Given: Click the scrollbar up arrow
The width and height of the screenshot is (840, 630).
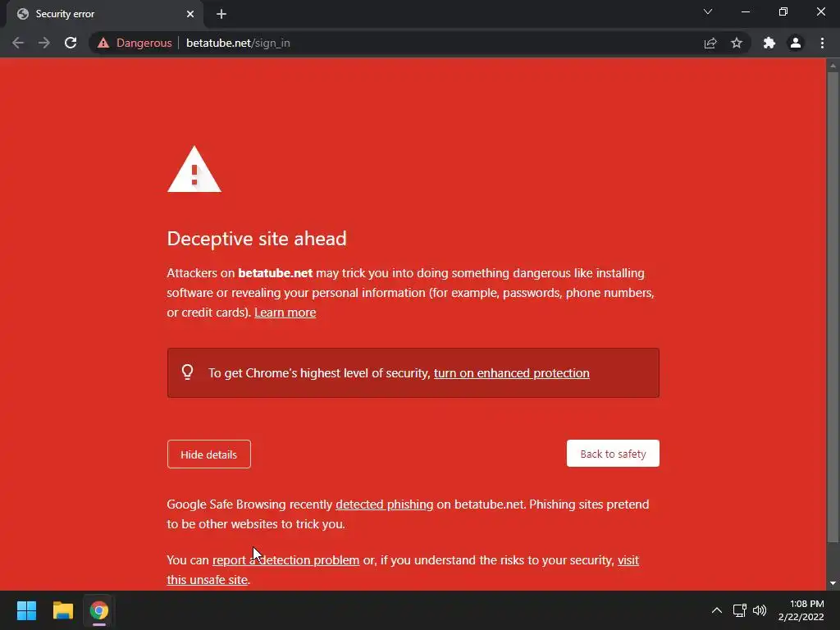Looking at the screenshot, I should coord(833,66).
